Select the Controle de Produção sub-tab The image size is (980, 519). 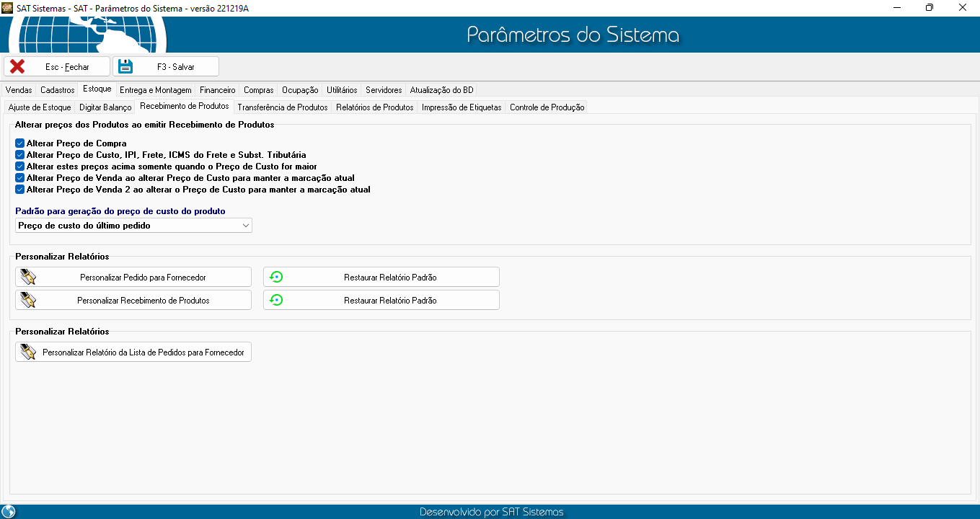tap(547, 107)
